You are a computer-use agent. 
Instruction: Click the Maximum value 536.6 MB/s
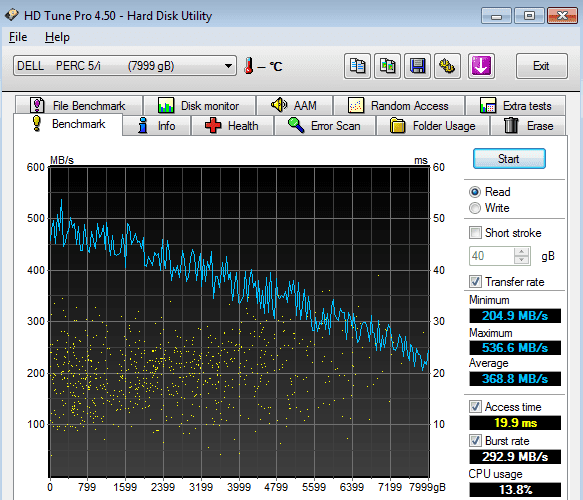coord(515,348)
